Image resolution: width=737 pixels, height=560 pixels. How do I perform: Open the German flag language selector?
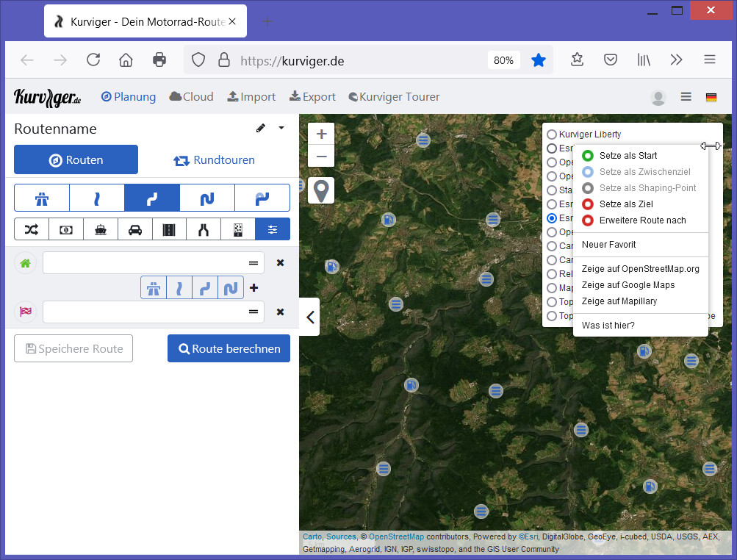711,97
